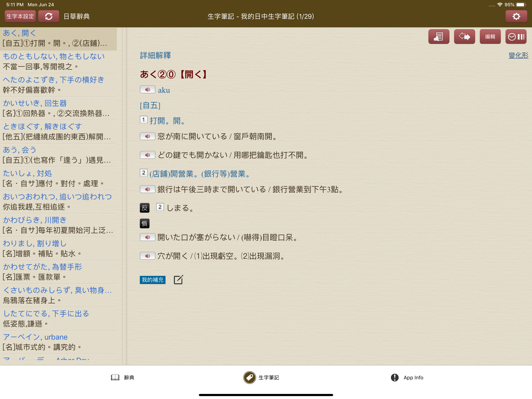Tap the [自五] part-of-speech label
Viewport: 532px width, 399px height.
point(150,105)
